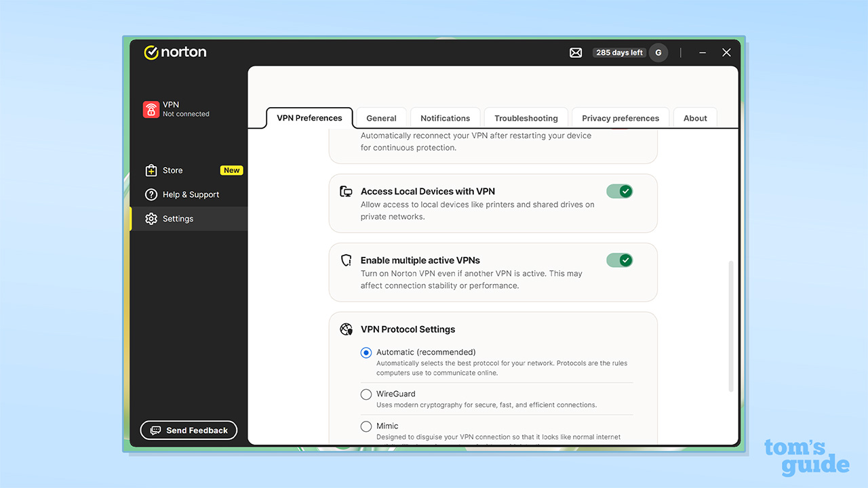Choose the Mimic protocol option
The image size is (868, 488).
click(366, 426)
